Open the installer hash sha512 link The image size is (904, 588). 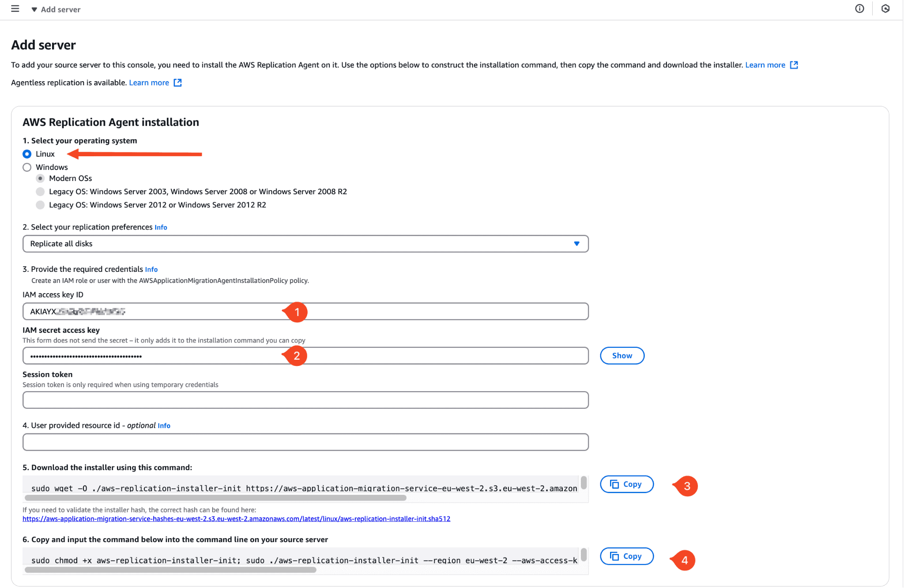236,519
